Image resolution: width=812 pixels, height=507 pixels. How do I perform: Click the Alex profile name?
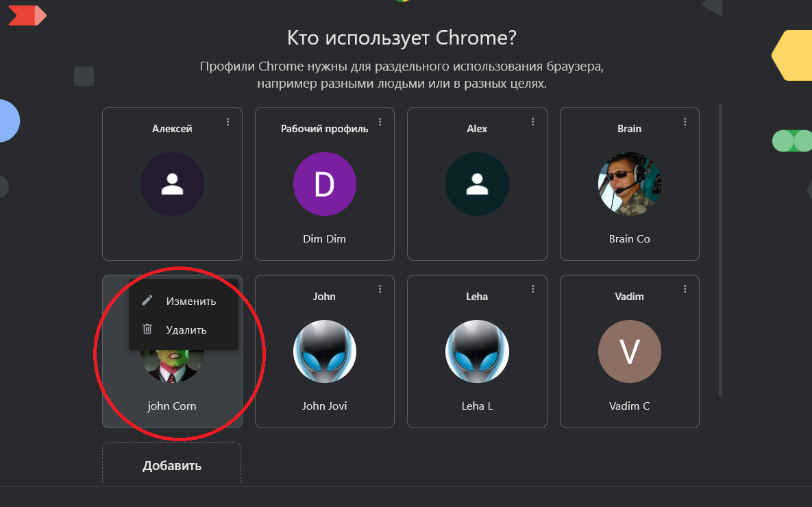(477, 128)
